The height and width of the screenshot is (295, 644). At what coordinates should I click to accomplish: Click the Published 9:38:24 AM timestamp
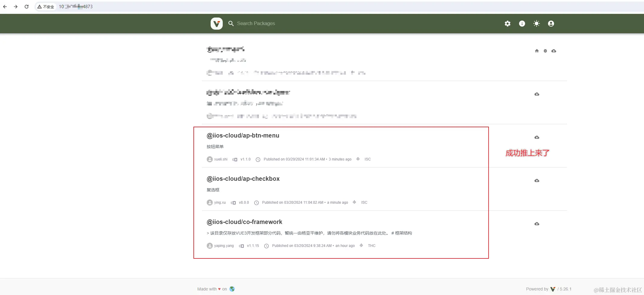pyautogui.click(x=314, y=246)
